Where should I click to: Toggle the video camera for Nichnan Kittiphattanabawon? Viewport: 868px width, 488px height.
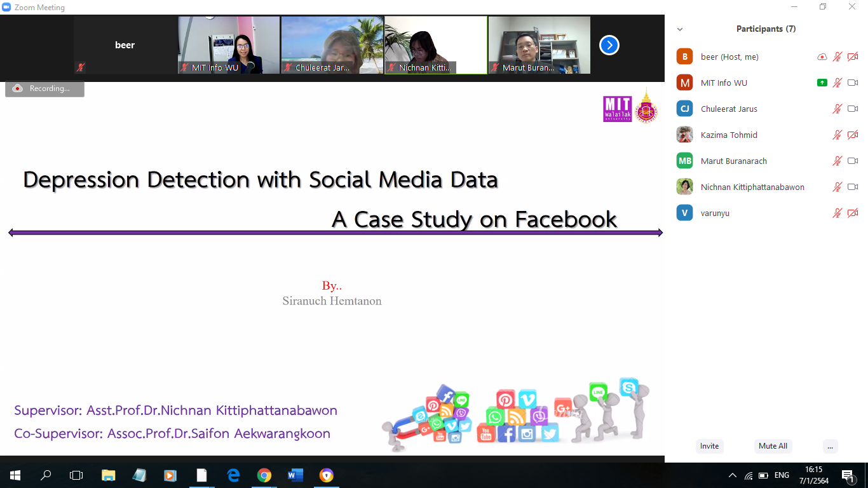853,187
